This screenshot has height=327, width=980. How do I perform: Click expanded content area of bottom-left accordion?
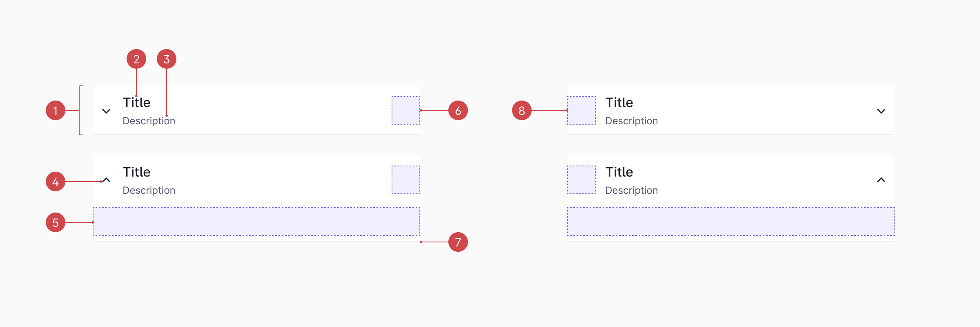(256, 222)
